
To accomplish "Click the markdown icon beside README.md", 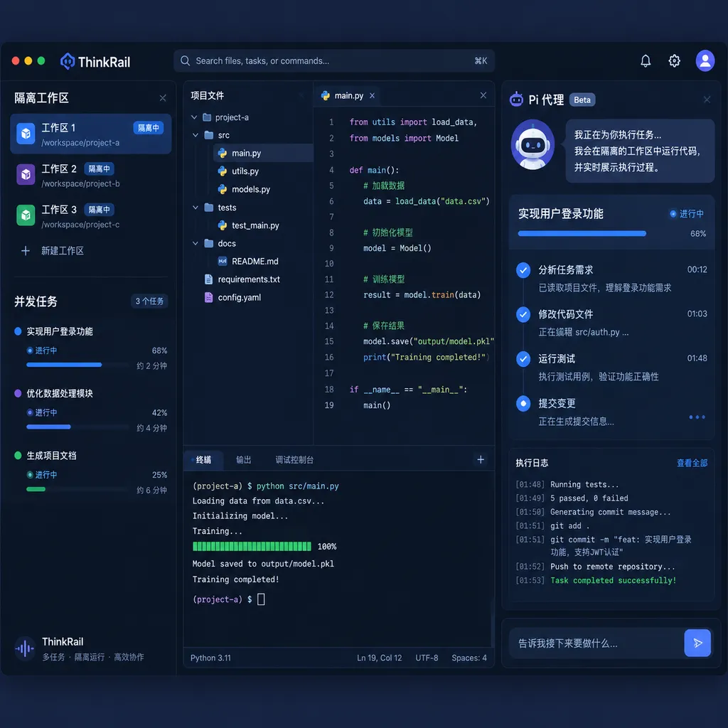I will (223, 262).
